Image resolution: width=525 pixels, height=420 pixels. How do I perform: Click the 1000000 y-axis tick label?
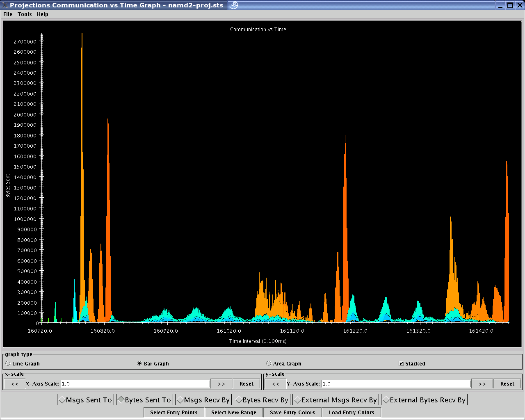coord(25,219)
